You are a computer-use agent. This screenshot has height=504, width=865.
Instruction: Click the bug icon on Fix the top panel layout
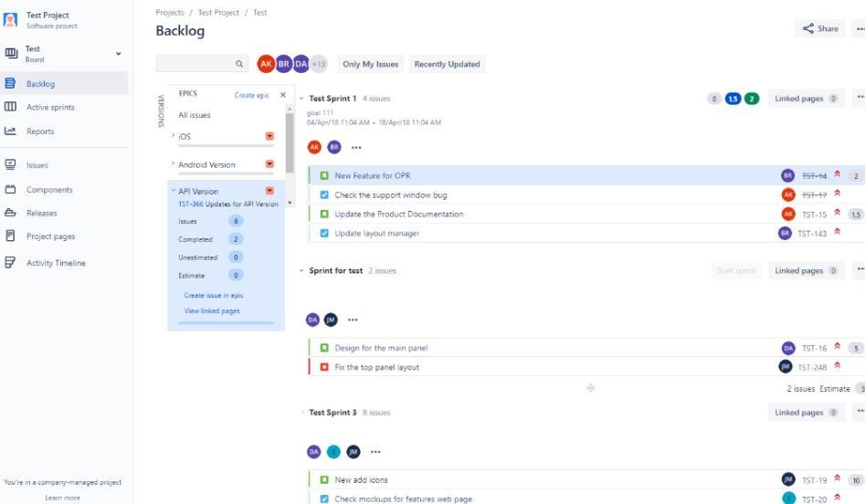point(324,367)
